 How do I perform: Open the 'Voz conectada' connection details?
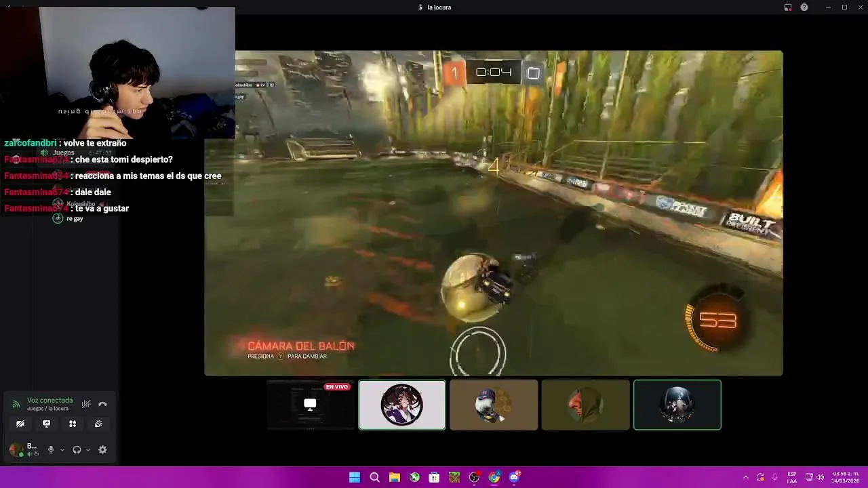click(x=50, y=401)
